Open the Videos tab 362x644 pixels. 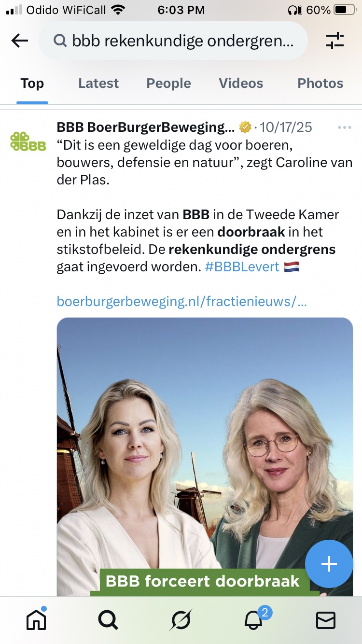pyautogui.click(x=241, y=84)
